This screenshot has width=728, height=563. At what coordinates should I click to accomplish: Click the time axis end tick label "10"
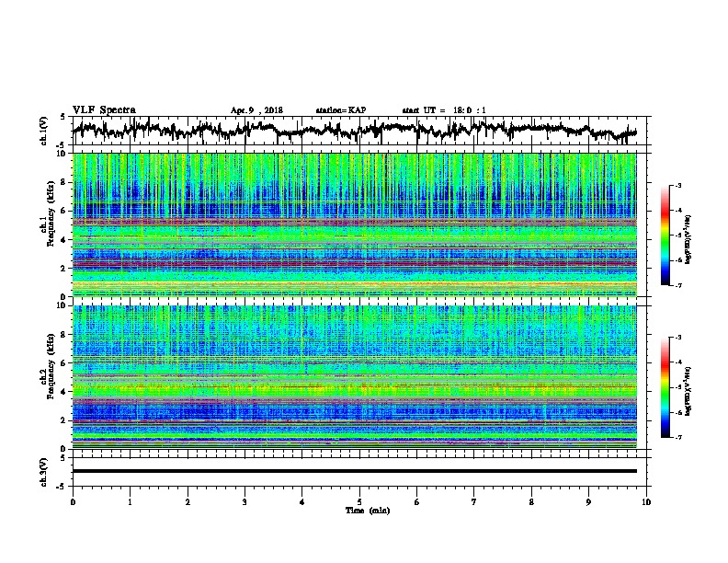click(646, 502)
